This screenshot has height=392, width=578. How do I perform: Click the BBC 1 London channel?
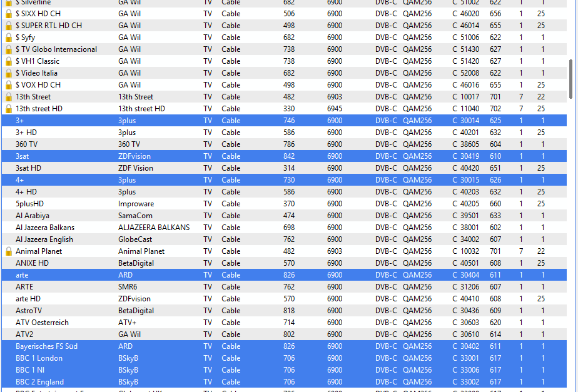39,358
